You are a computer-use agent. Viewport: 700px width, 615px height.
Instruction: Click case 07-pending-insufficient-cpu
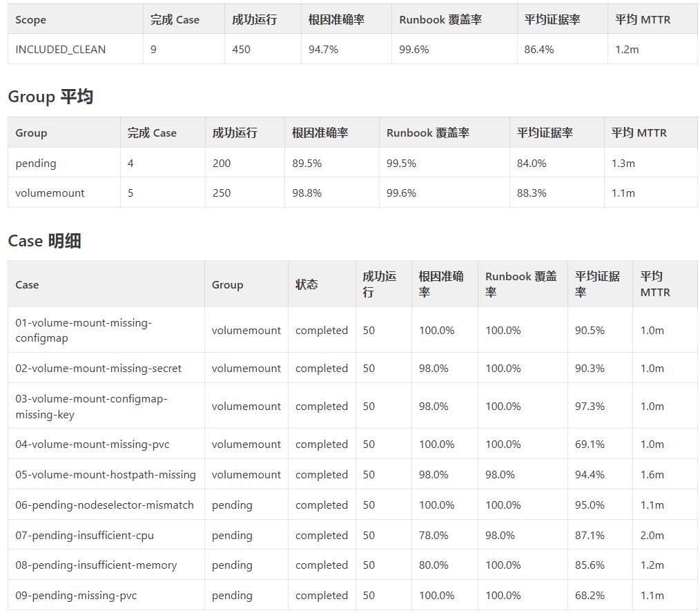[x=84, y=535]
